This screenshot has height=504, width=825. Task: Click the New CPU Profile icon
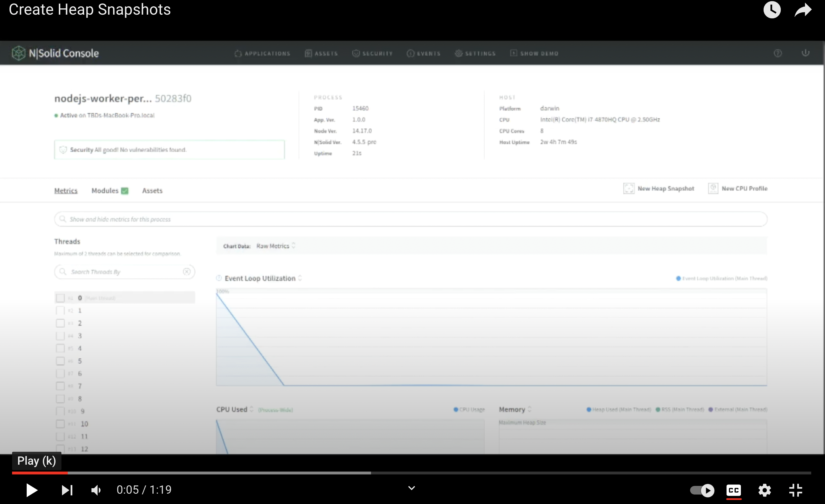pos(713,189)
